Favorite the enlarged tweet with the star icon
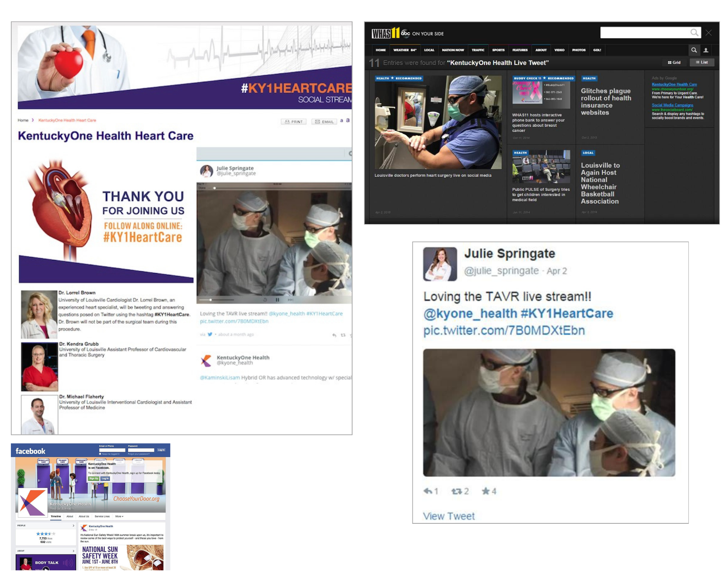 (486, 491)
